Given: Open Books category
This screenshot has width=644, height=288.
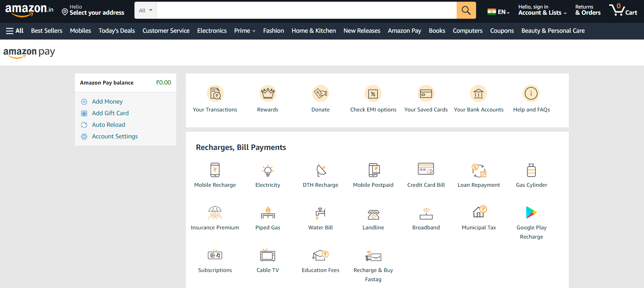Looking at the screenshot, I should pyautogui.click(x=437, y=31).
